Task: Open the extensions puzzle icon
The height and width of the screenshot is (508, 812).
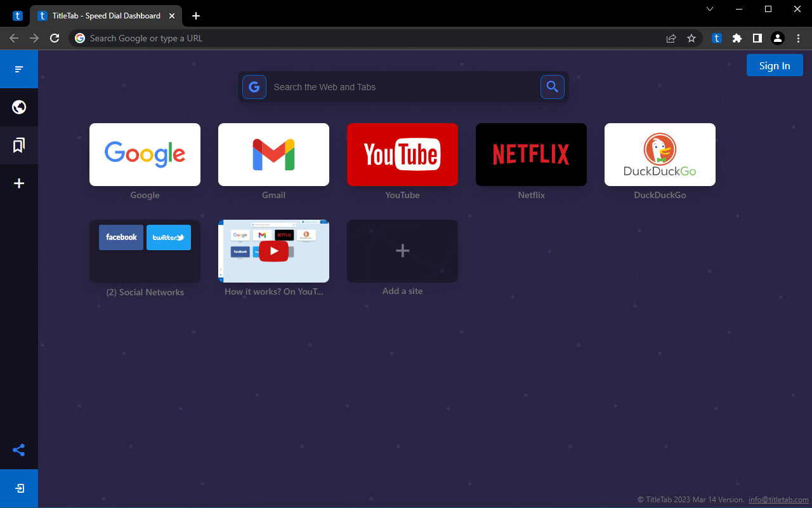Action: coord(737,38)
